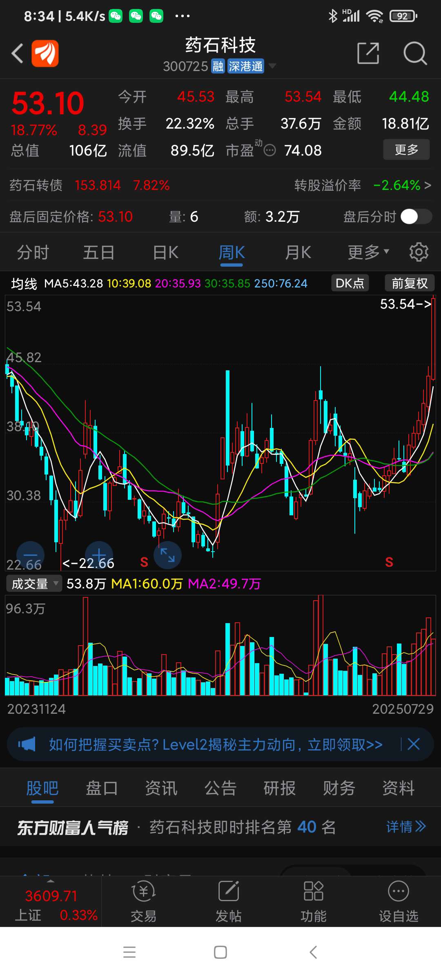Switch to the 公告 tab
441x980 pixels.
click(x=220, y=788)
